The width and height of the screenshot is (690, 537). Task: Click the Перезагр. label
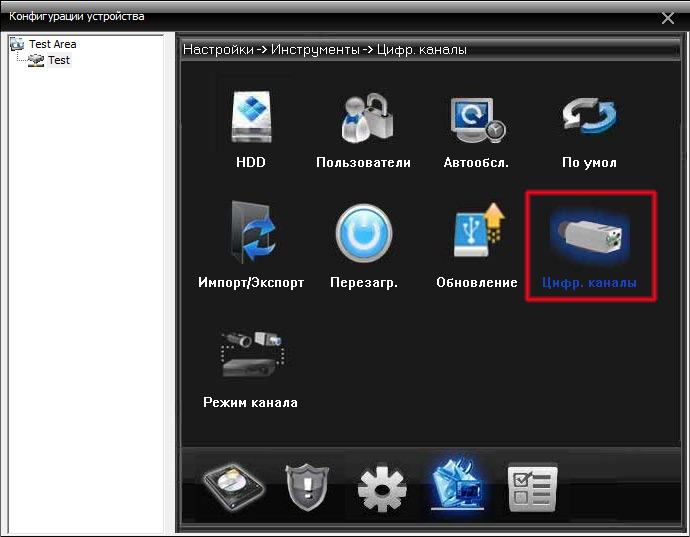pos(364,283)
